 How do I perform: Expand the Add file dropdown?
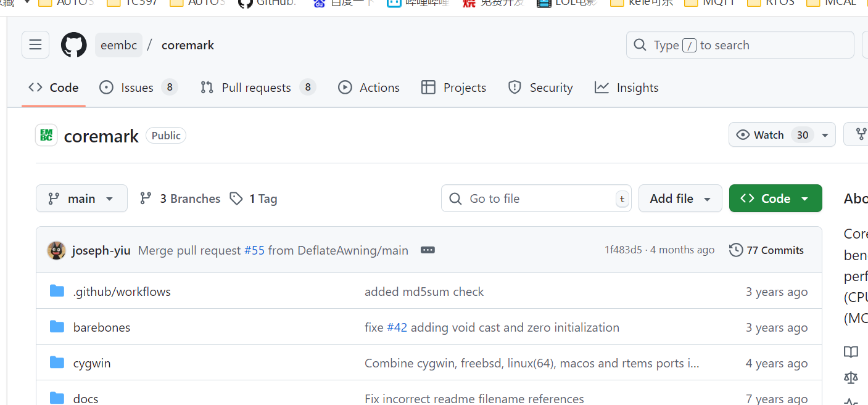(680, 198)
